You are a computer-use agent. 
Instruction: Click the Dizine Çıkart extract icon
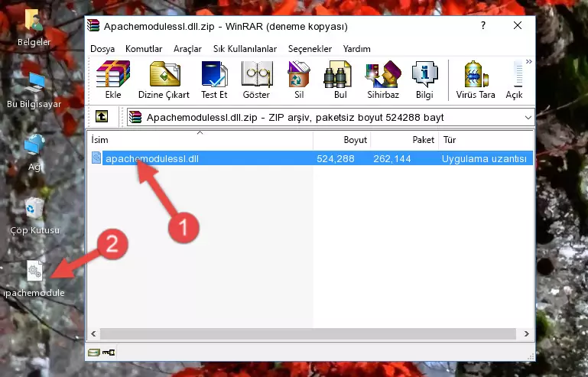tap(164, 80)
